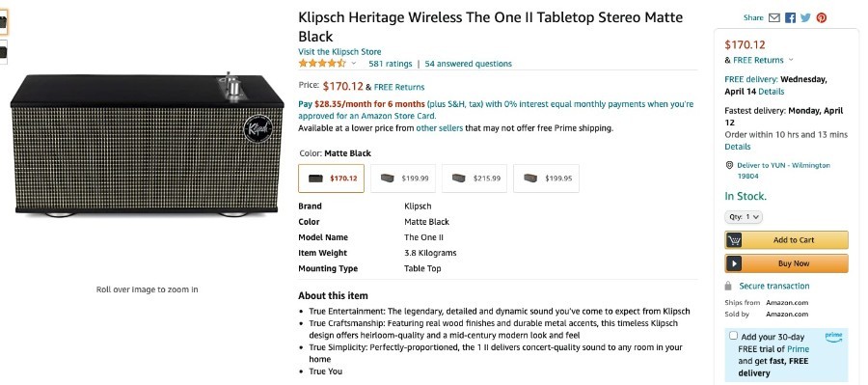Pick the $199.95 color variant
This screenshot has width=868, height=385.
tap(547, 179)
